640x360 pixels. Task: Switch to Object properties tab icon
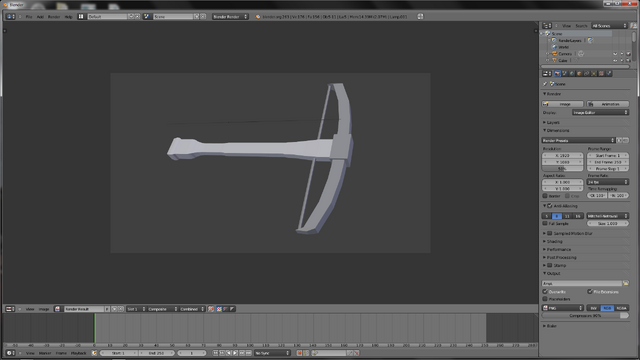coord(579,74)
